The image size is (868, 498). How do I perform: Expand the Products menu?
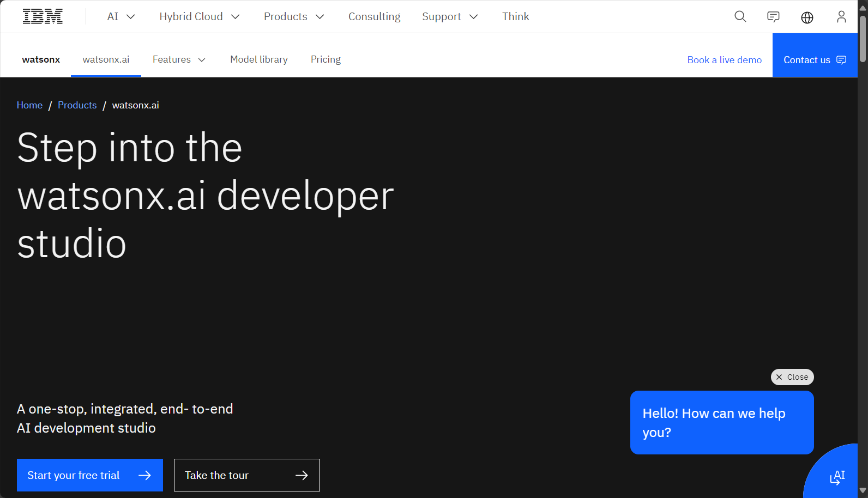point(294,17)
